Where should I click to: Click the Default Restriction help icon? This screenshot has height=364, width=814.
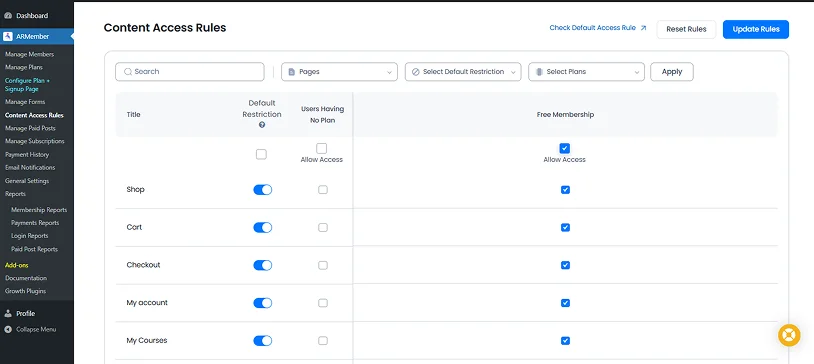pos(262,125)
